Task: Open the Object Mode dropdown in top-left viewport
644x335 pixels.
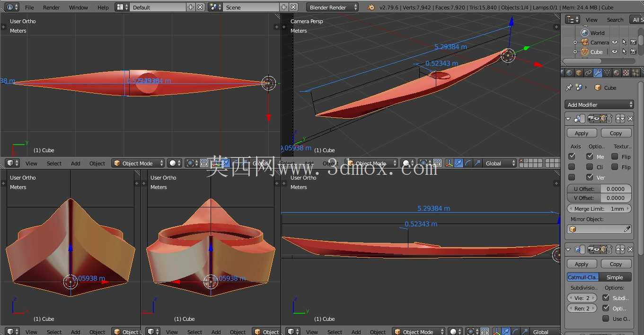Action: pos(138,163)
